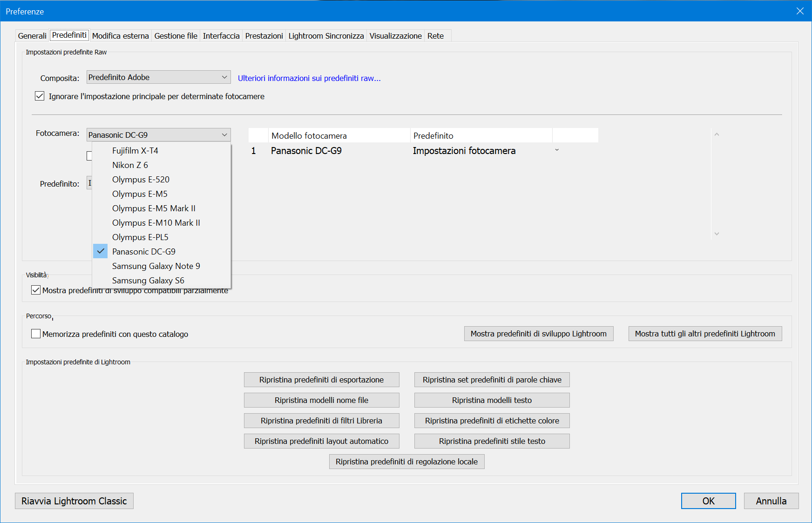Cancel the dialog with Annulla

coord(771,501)
